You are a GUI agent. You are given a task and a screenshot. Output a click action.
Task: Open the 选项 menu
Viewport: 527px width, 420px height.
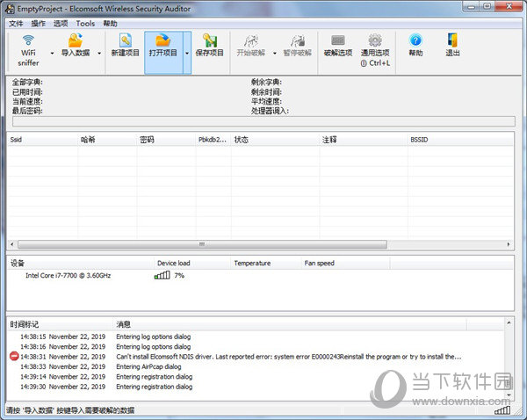(61, 24)
